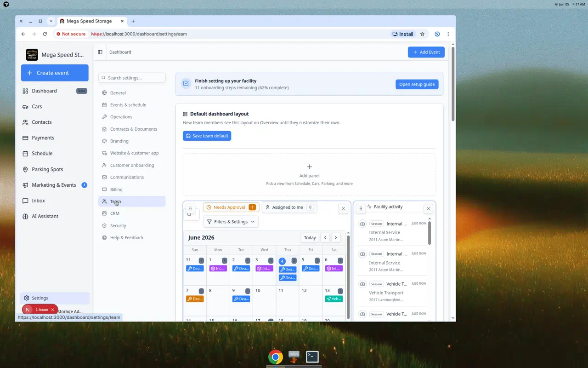Open Customer onboarding settings
The height and width of the screenshot is (368, 588).
pyautogui.click(x=132, y=165)
